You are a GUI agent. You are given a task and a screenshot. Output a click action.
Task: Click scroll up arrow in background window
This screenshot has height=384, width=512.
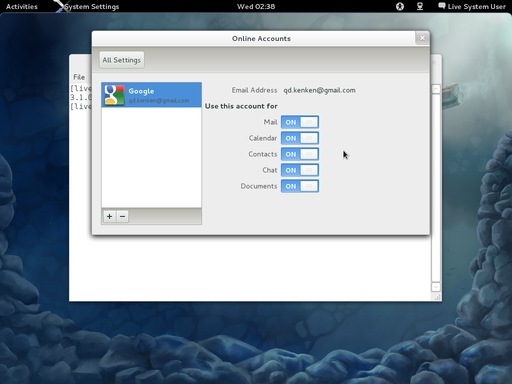point(436,89)
